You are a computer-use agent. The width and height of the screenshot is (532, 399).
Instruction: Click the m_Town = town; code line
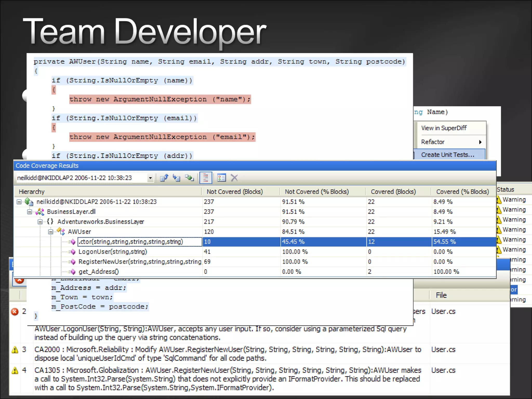pyautogui.click(x=82, y=297)
